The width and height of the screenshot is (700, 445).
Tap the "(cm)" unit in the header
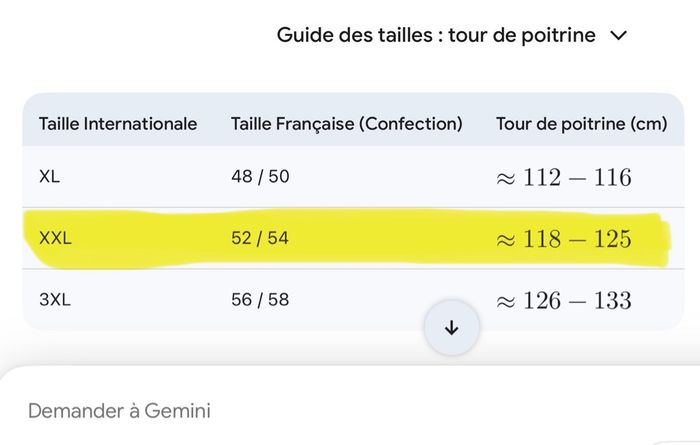point(648,124)
